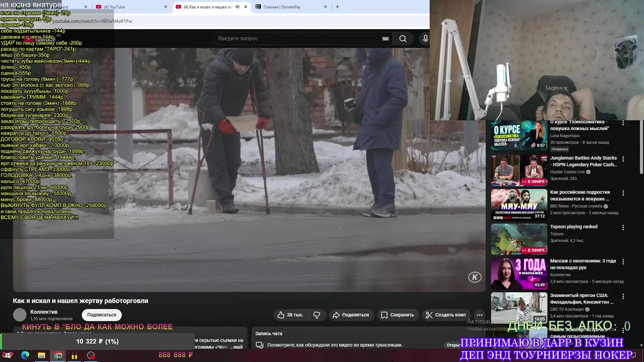
Task: Click the Подписаться subscribe button
Action: click(x=102, y=315)
